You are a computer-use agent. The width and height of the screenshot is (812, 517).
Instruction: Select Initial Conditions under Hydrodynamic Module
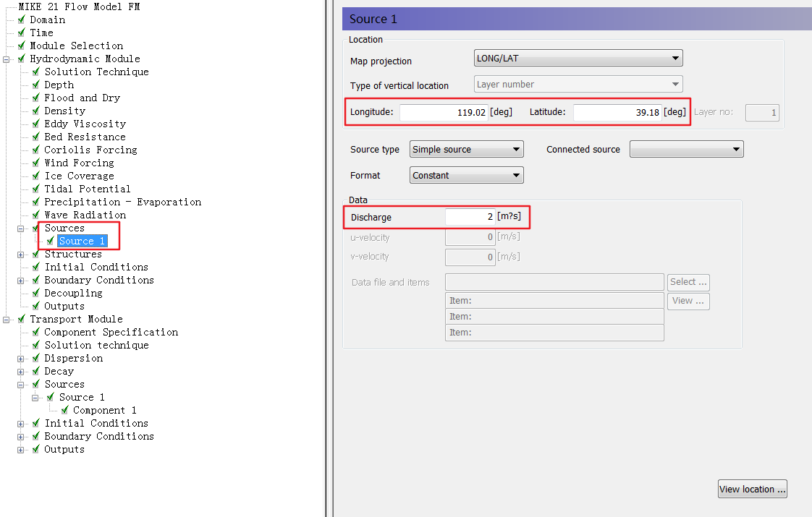(x=96, y=267)
